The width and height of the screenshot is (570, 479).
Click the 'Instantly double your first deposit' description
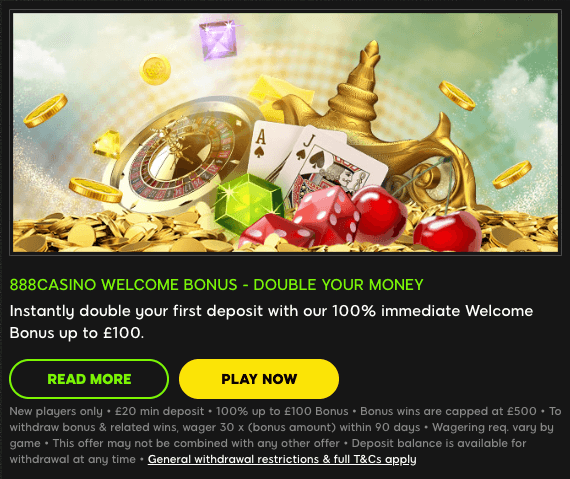coord(271,322)
